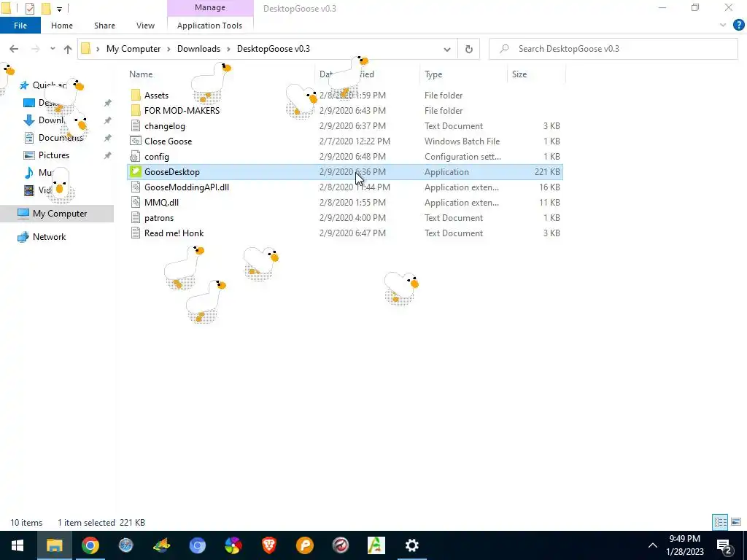Click the Search DesktopGoose v0.3 box
Screen dimensions: 747x560
pyautogui.click(x=614, y=49)
